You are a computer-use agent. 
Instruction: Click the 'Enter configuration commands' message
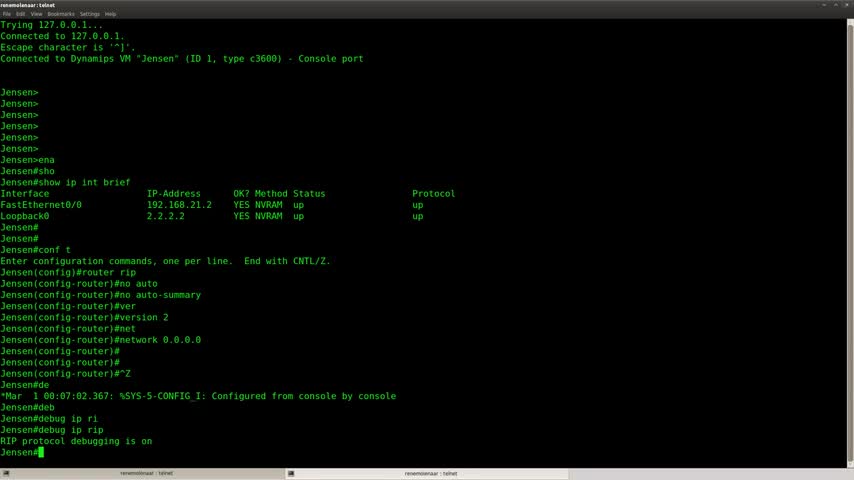pyautogui.click(x=165, y=262)
